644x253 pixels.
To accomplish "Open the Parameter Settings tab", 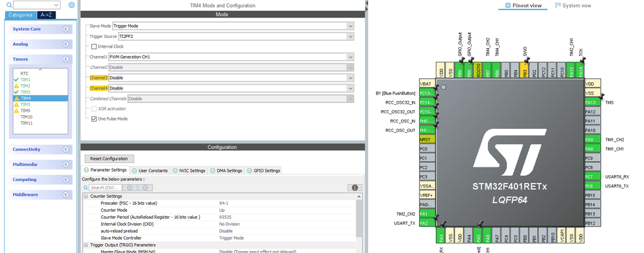I will click(105, 170).
